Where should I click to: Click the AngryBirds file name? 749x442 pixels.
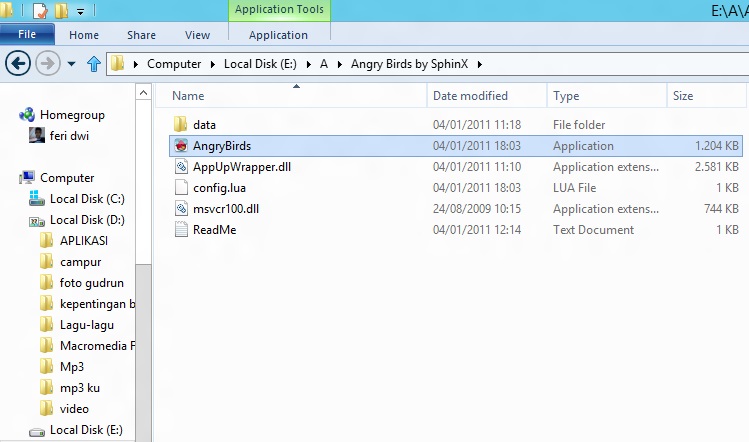[222, 146]
